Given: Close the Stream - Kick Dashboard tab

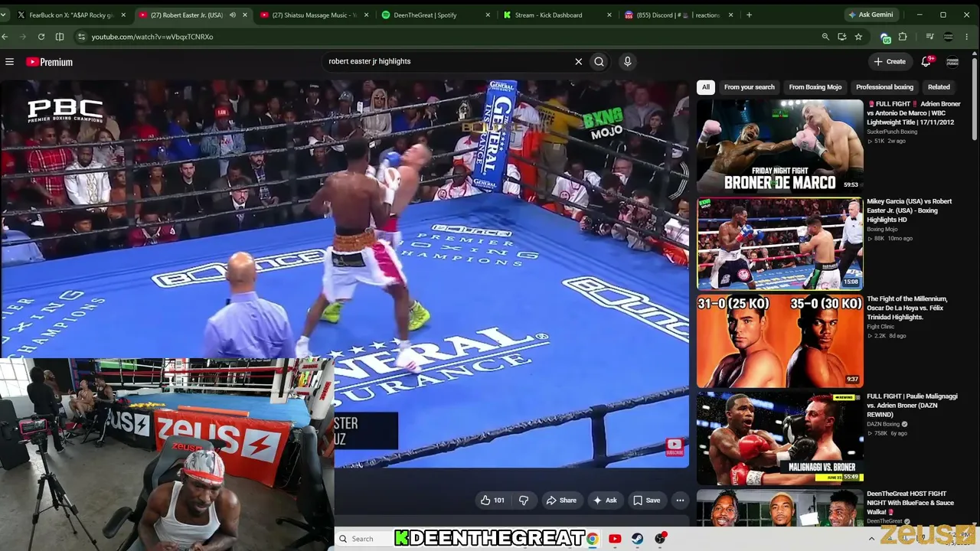Looking at the screenshot, I should click(609, 15).
